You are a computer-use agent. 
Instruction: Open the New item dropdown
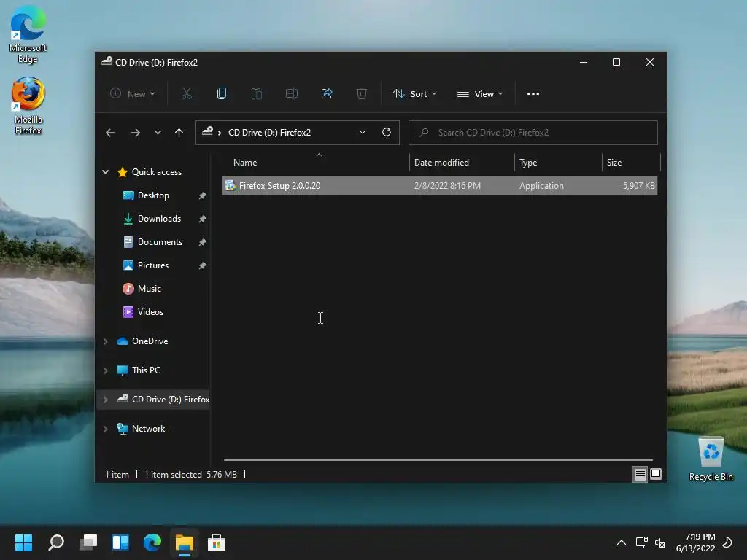(x=132, y=94)
